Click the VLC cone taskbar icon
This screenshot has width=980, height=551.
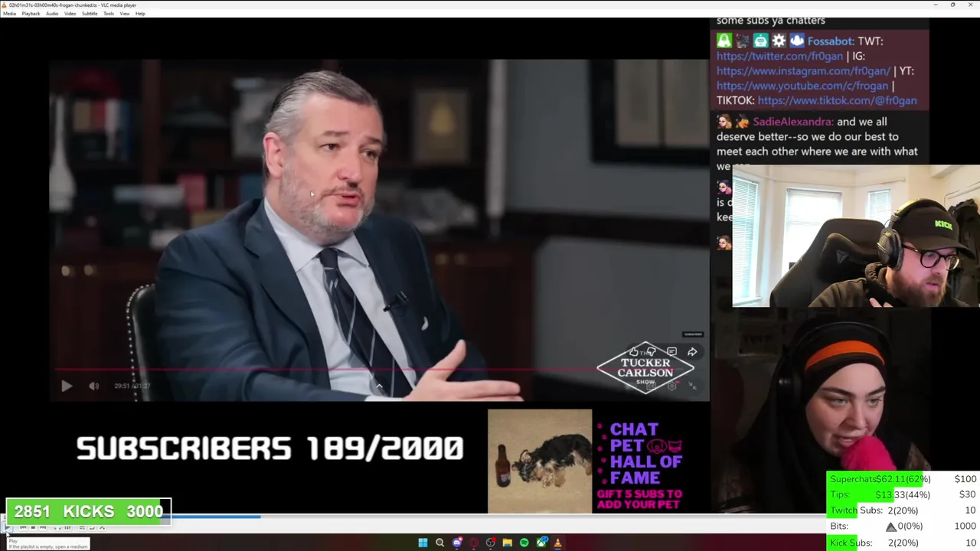[557, 543]
